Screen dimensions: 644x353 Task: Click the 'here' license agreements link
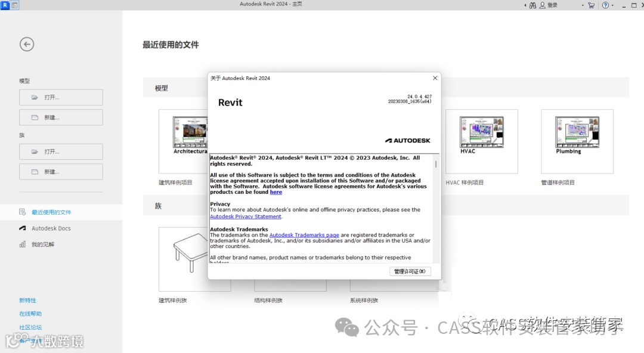(276, 192)
